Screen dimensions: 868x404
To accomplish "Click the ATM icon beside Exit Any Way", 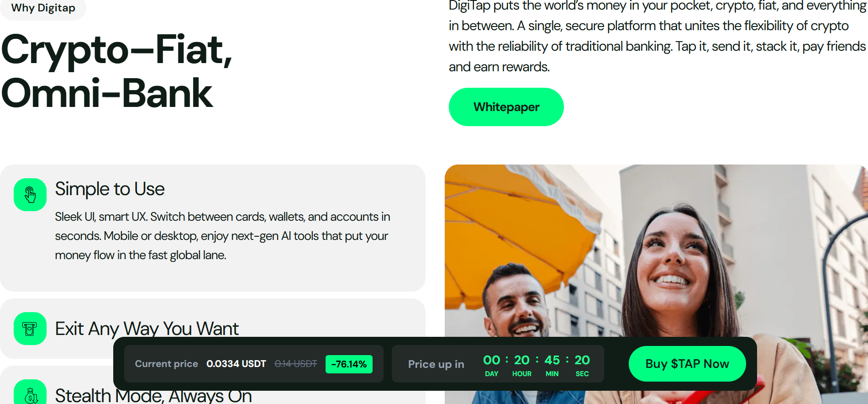I will tap(30, 329).
